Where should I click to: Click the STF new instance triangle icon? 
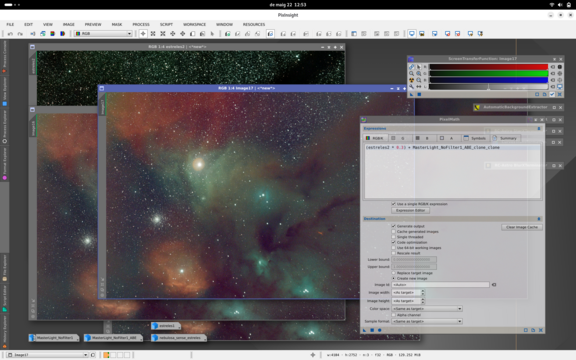[411, 94]
